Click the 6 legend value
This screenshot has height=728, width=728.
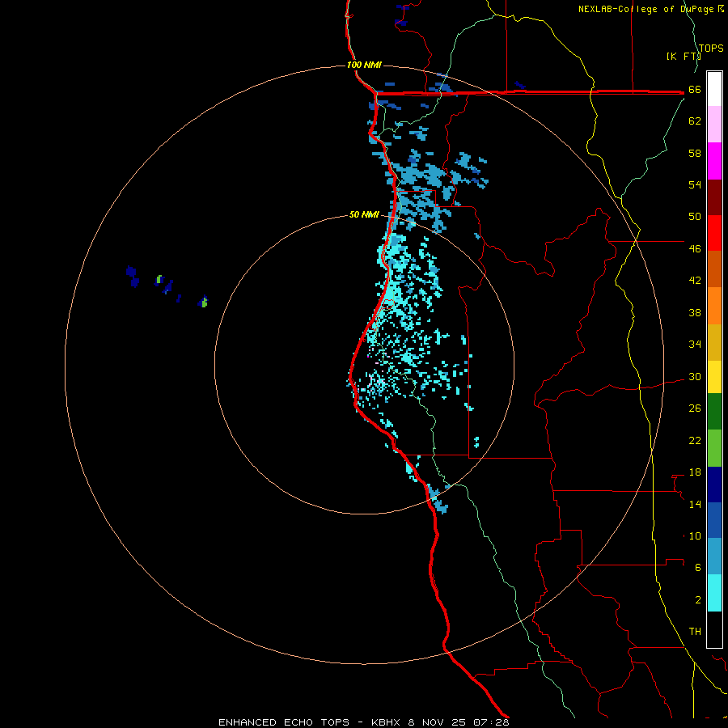click(x=698, y=567)
